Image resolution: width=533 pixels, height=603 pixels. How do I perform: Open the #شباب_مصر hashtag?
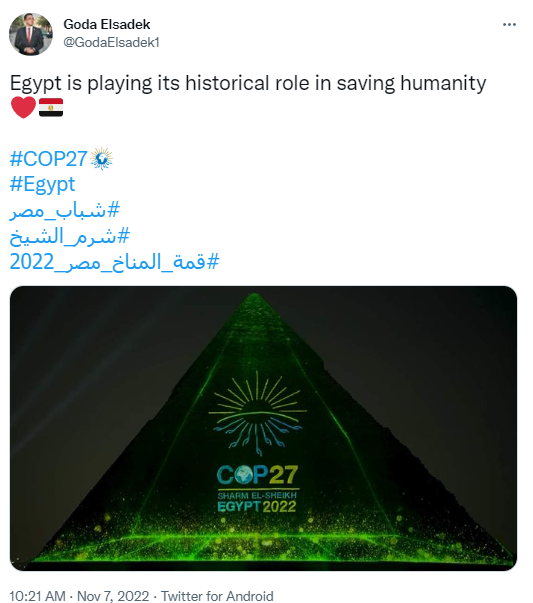tap(65, 210)
